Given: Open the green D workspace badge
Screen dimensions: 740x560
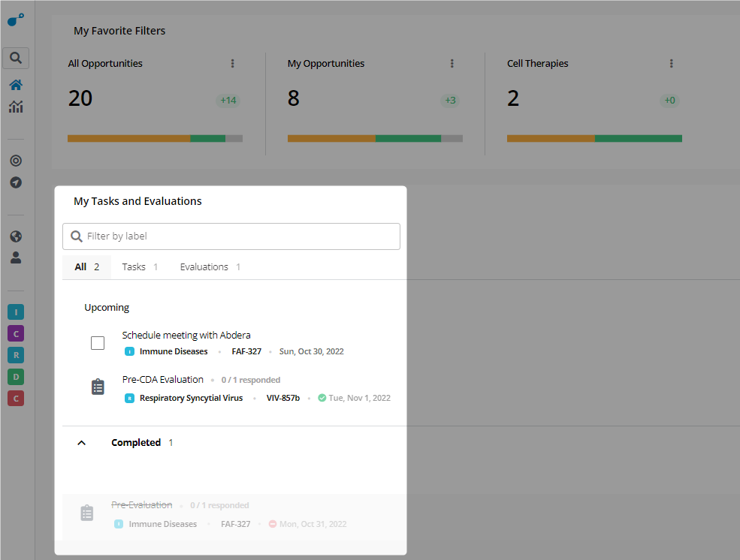Looking at the screenshot, I should tap(16, 377).
